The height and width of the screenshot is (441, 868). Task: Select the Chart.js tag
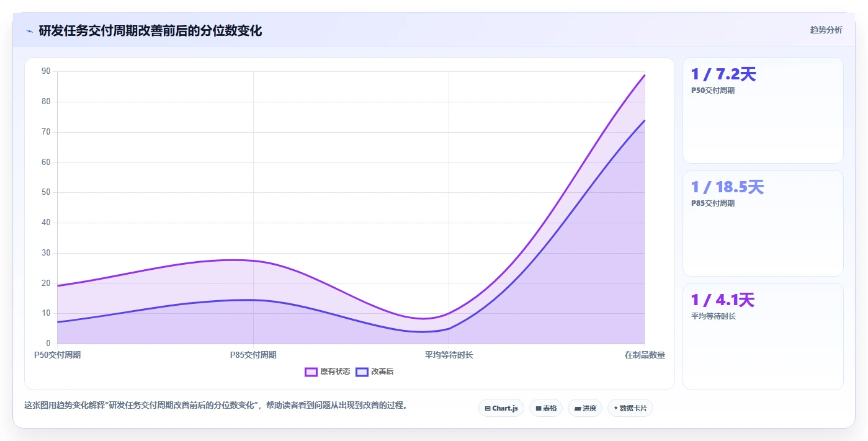click(501, 408)
